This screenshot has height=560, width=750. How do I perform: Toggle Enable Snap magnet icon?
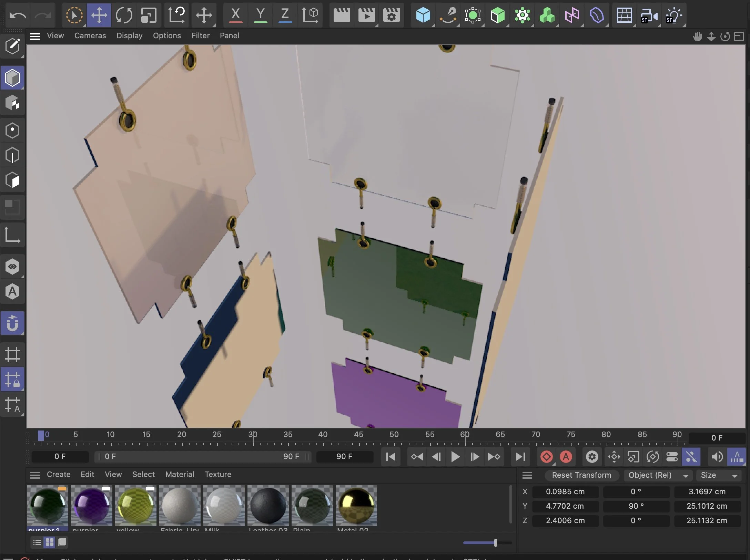(x=12, y=323)
